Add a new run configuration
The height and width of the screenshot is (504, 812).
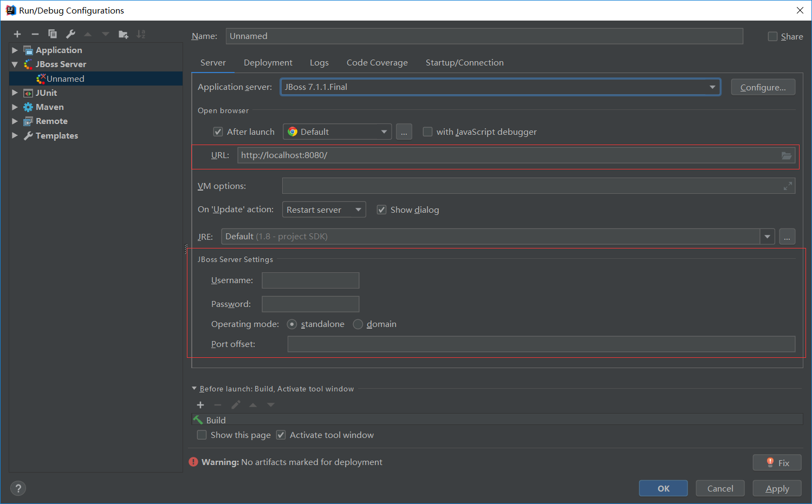coord(17,34)
